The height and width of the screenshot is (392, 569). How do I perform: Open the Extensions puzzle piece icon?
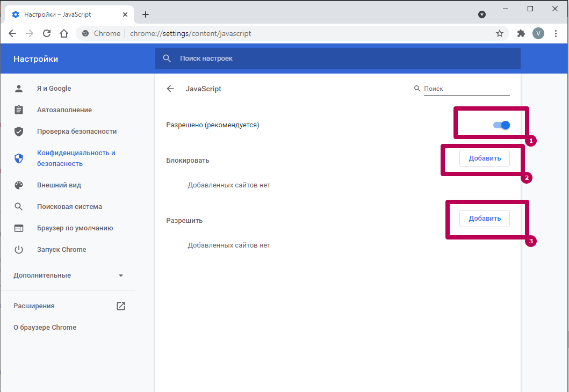(x=521, y=33)
